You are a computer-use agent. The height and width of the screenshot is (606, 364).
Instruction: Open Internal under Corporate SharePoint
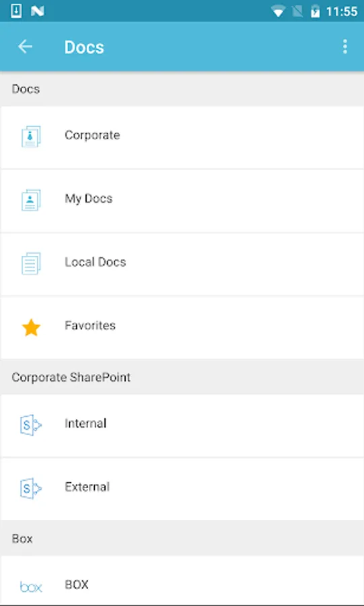(x=182, y=426)
